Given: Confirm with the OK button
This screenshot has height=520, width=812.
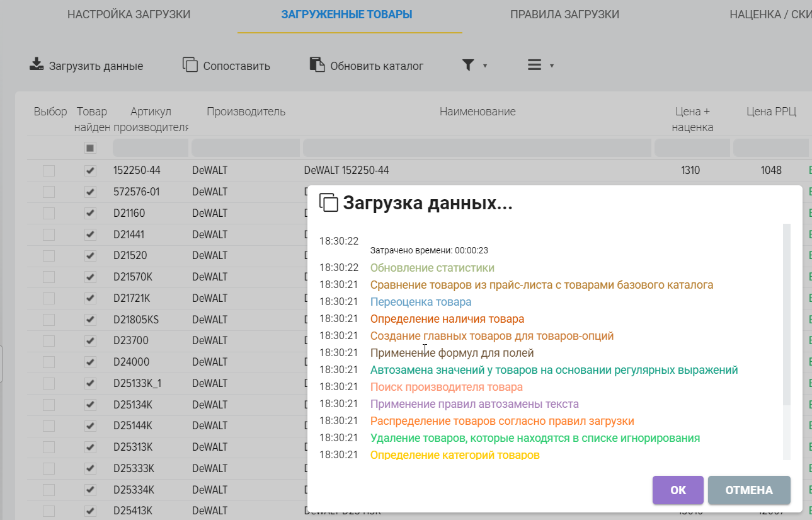Looking at the screenshot, I should [678, 490].
